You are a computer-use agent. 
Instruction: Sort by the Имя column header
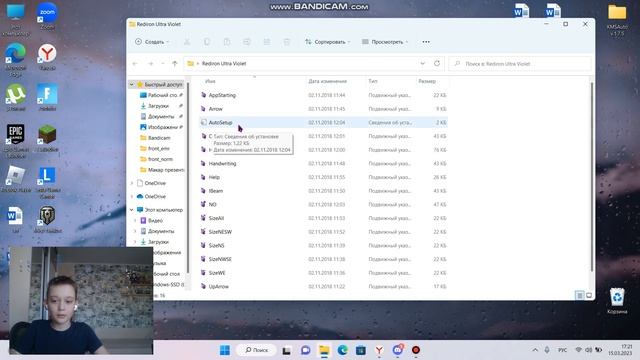point(210,81)
